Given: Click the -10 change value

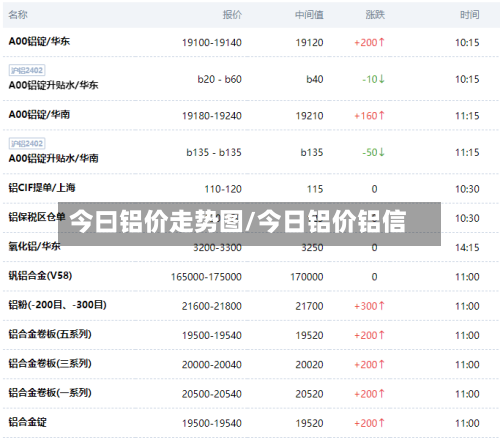Looking at the screenshot, I should tap(373, 79).
